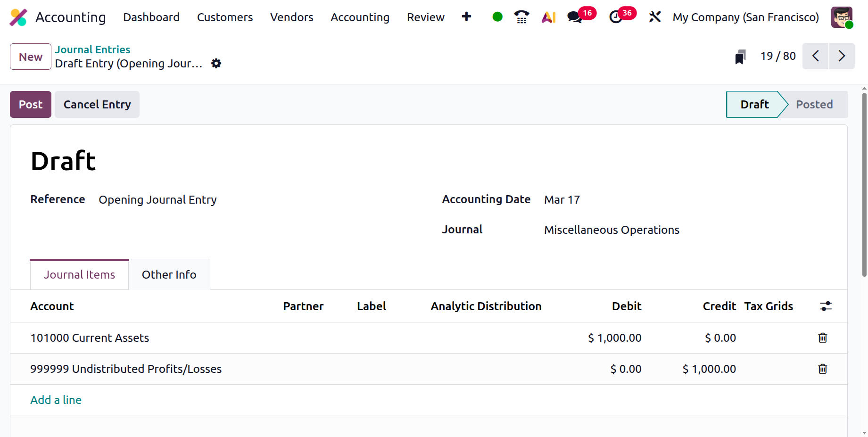Click the bookmark icon near pager
Screen dimensions: 868x437
tap(740, 57)
